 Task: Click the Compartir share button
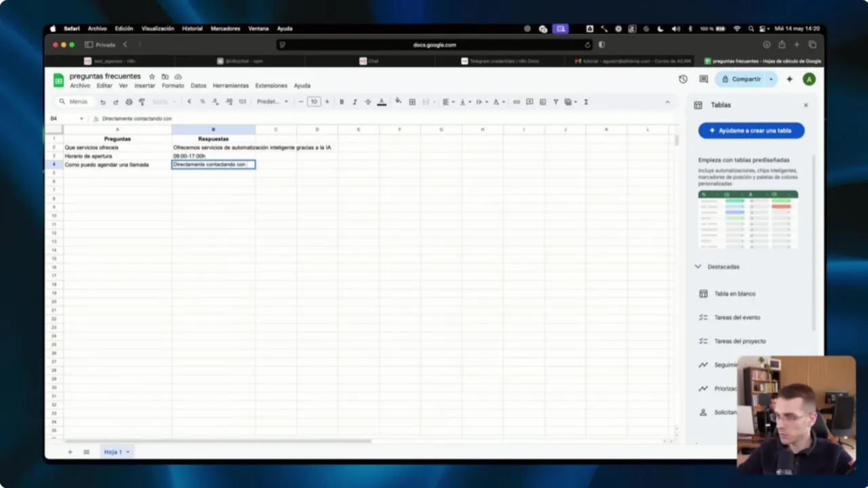pos(741,79)
